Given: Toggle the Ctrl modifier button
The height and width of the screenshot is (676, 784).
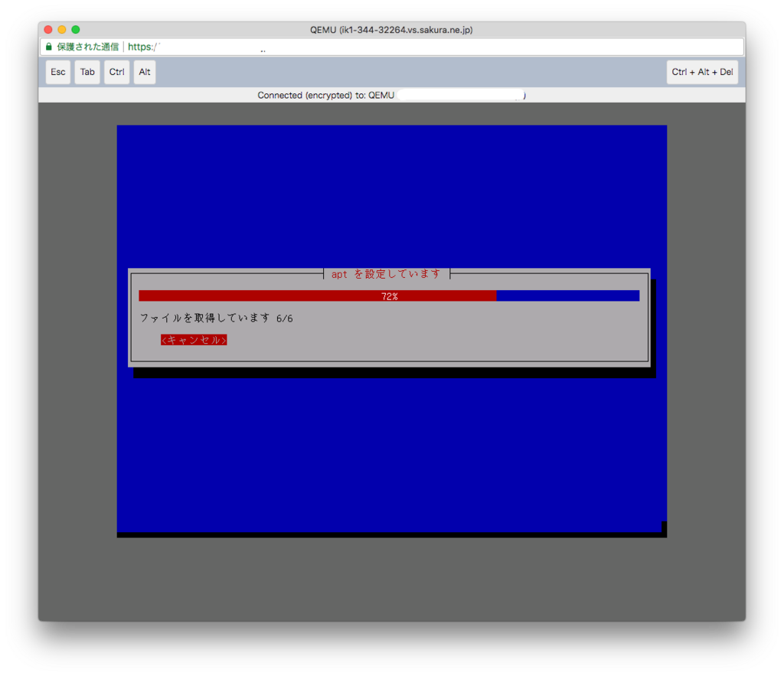Looking at the screenshot, I should click(117, 72).
